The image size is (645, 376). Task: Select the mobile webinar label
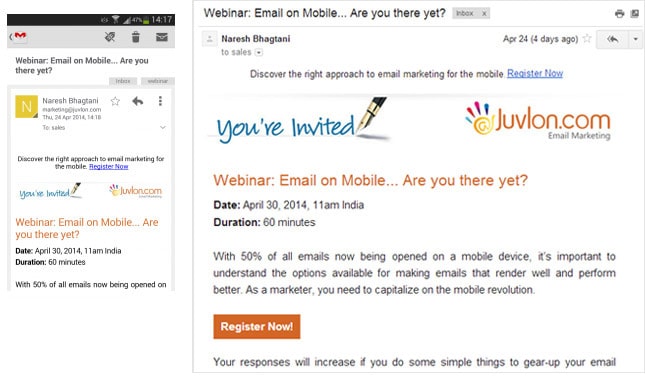click(158, 81)
